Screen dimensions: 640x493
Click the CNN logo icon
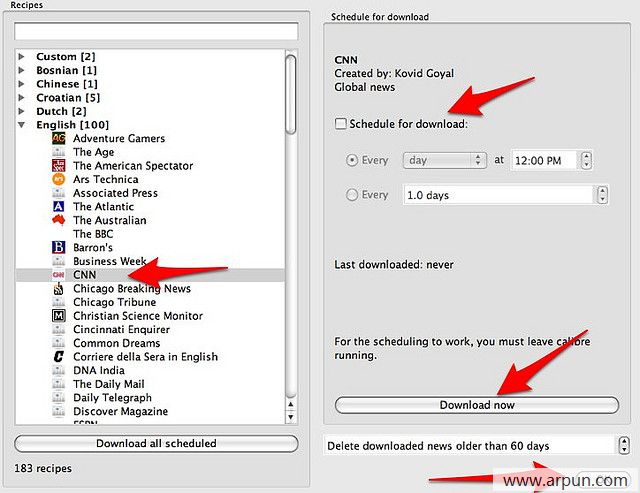point(59,275)
